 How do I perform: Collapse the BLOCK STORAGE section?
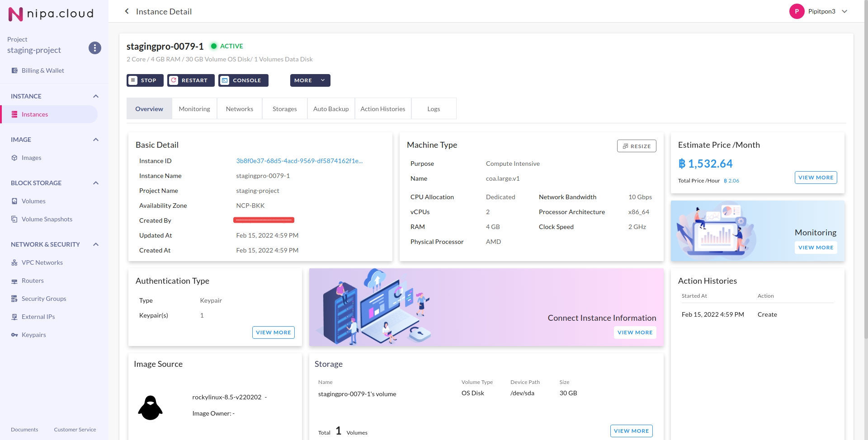(95, 183)
